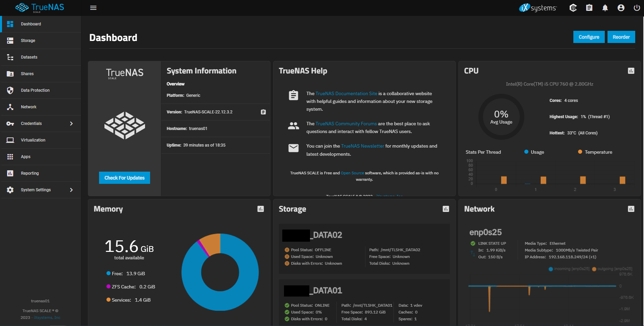Open the TrueCommand status icon
644x326 pixels.
tap(573, 8)
